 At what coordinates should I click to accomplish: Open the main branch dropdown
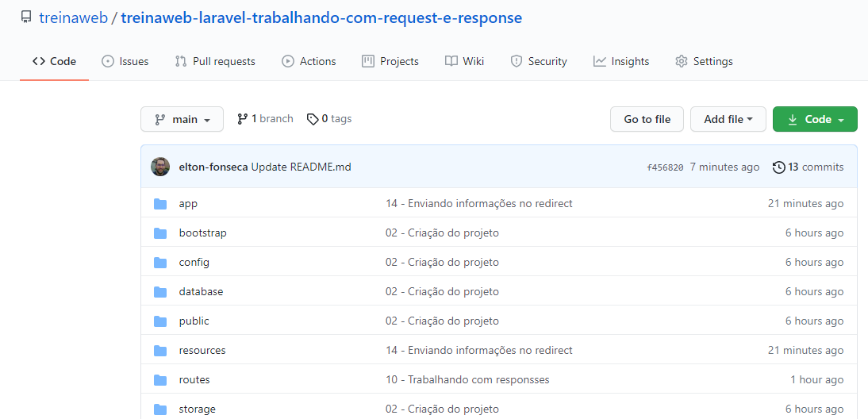182,120
